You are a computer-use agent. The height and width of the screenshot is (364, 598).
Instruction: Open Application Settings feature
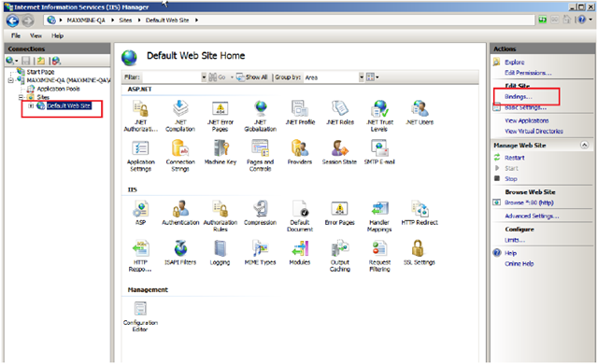coord(141,156)
